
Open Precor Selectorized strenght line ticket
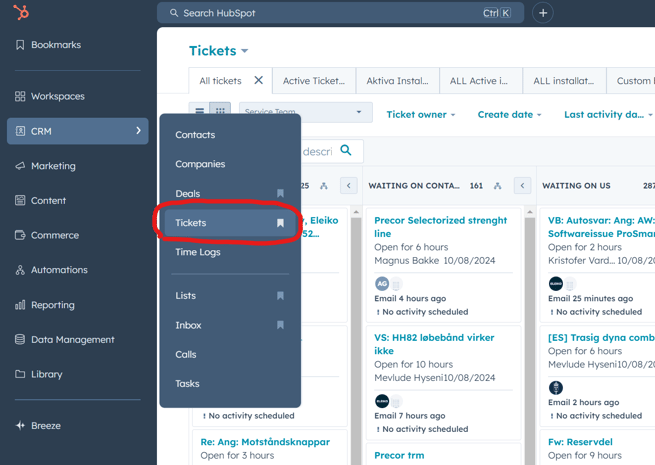coord(440,227)
